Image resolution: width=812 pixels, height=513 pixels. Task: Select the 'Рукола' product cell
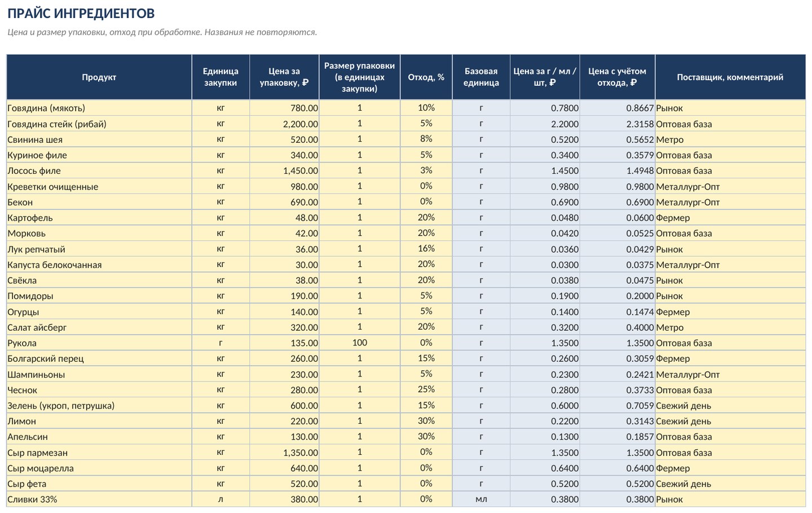pyautogui.click(x=99, y=343)
